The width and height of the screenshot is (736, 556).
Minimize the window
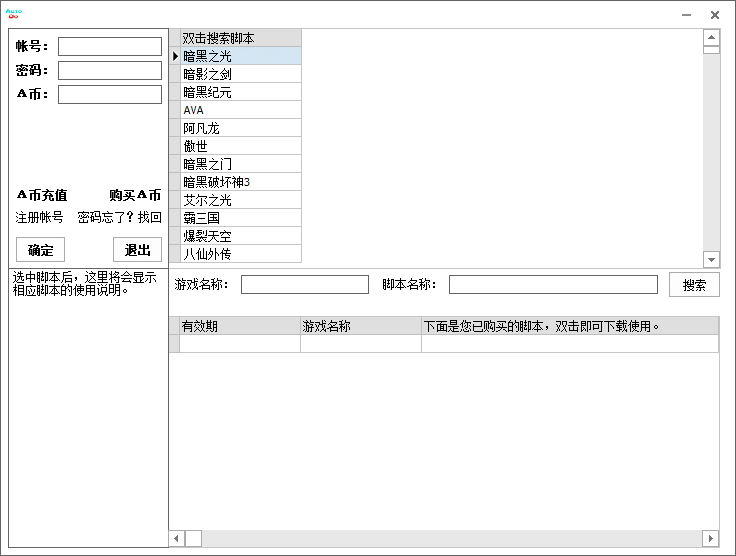point(686,15)
